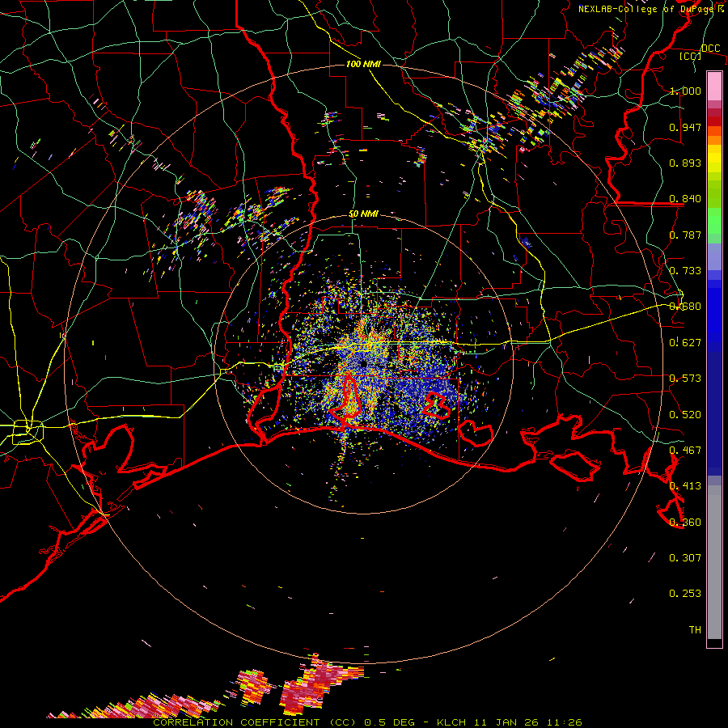Click the black radar site dot at center
Screen dimensions: 728x728
coord(363,364)
